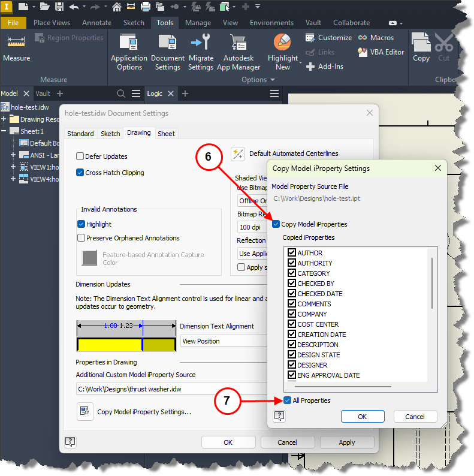The image size is (474, 476).
Task: Click the Measure ruler icon in the ribbon
Action: tap(16, 41)
